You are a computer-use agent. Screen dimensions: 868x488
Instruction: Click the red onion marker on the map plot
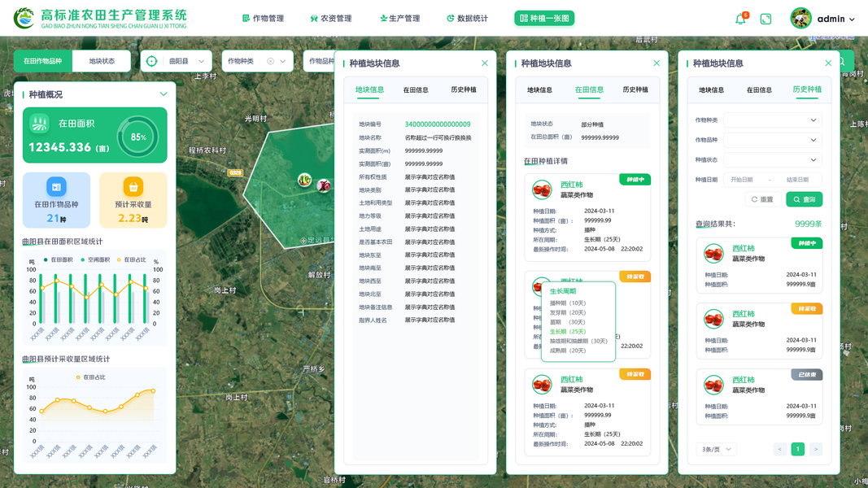click(x=324, y=186)
